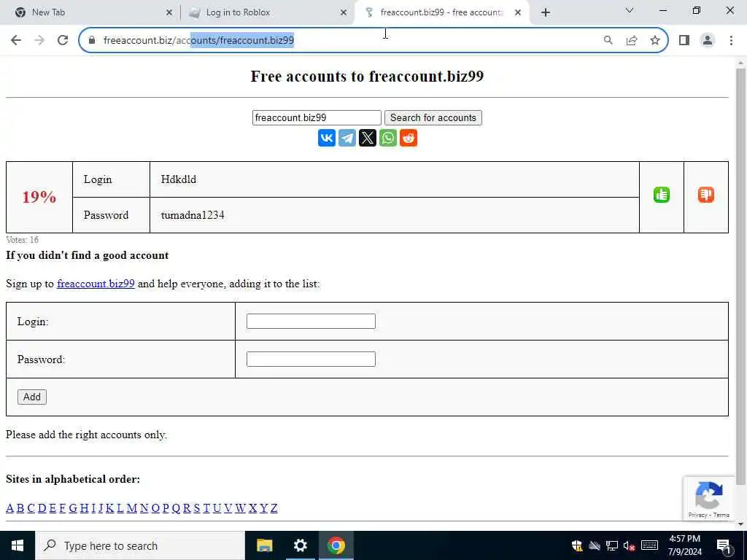Open the Windows Start menu

coord(18,545)
